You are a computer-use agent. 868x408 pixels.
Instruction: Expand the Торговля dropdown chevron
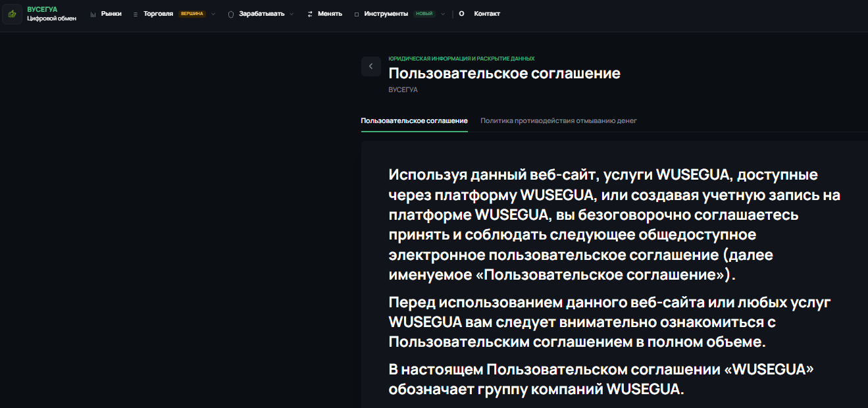(x=213, y=14)
